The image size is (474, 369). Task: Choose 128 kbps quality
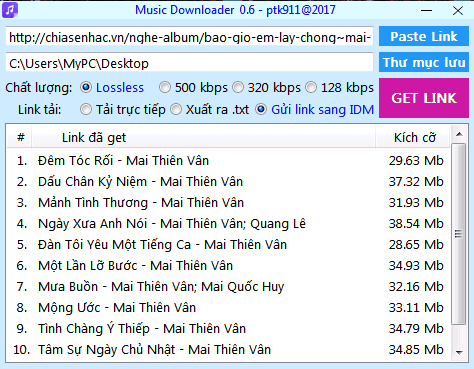point(339,88)
